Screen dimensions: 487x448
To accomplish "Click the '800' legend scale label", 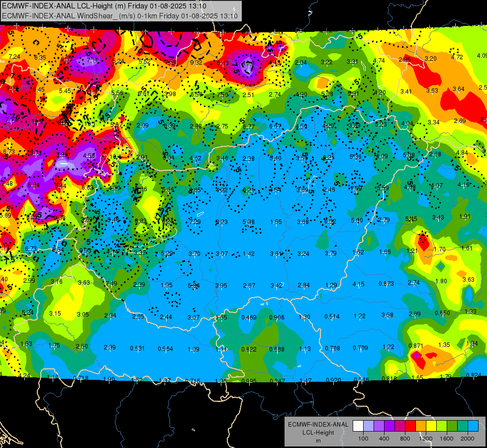I will point(405,439).
